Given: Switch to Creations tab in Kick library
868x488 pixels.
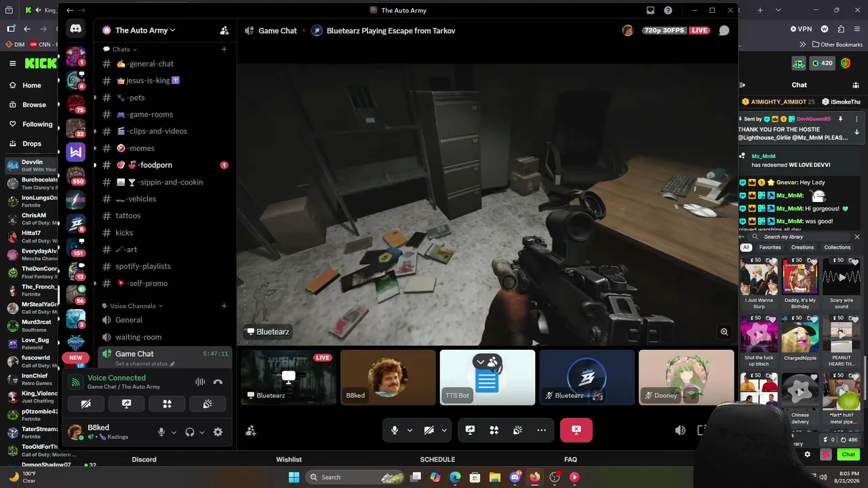Looking at the screenshot, I should tap(802, 247).
